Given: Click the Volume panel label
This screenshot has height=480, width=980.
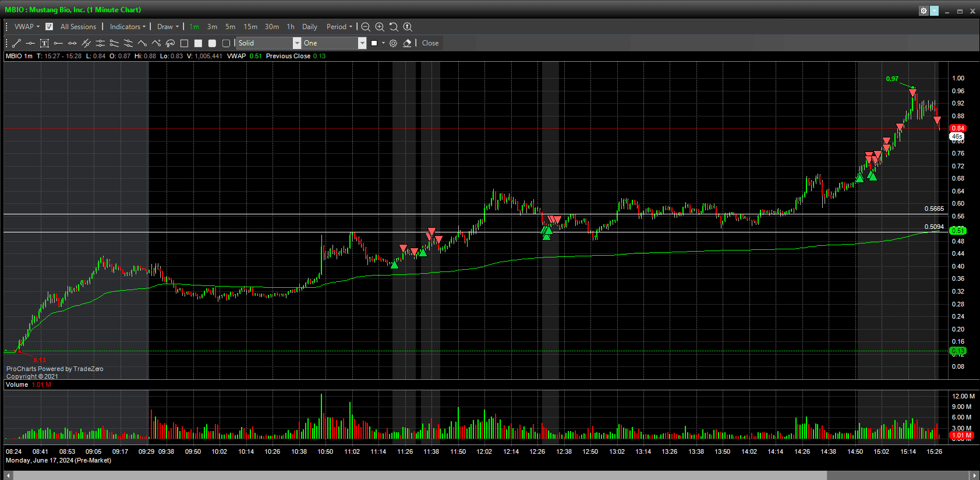Looking at the screenshot, I should point(17,384).
